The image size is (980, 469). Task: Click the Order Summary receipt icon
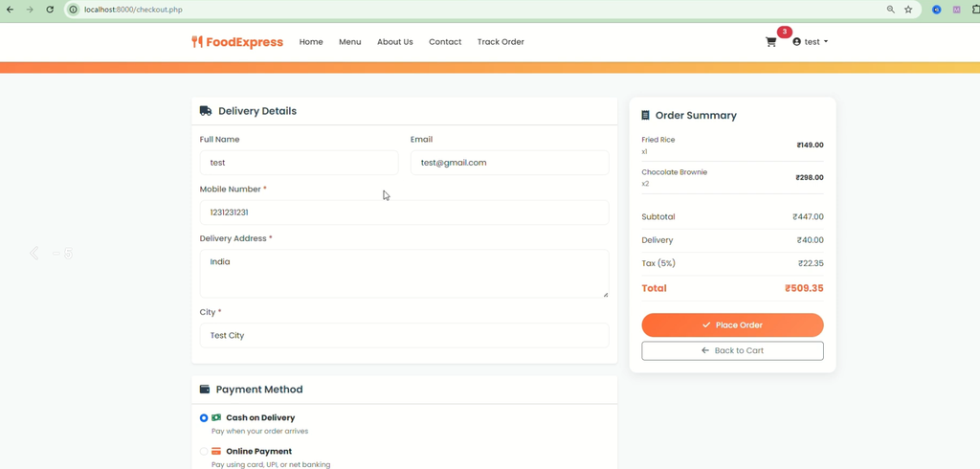pos(646,115)
